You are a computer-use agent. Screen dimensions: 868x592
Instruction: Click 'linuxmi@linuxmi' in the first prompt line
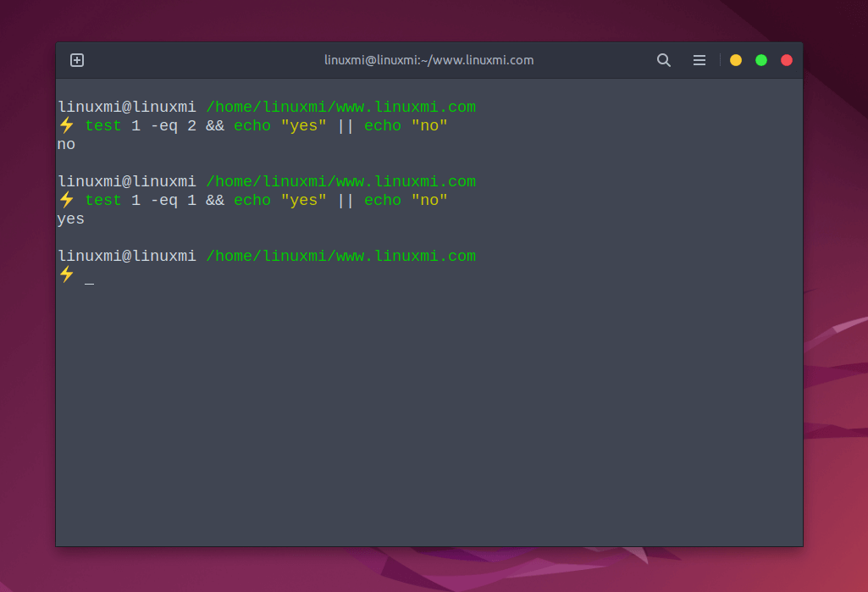tap(127, 107)
